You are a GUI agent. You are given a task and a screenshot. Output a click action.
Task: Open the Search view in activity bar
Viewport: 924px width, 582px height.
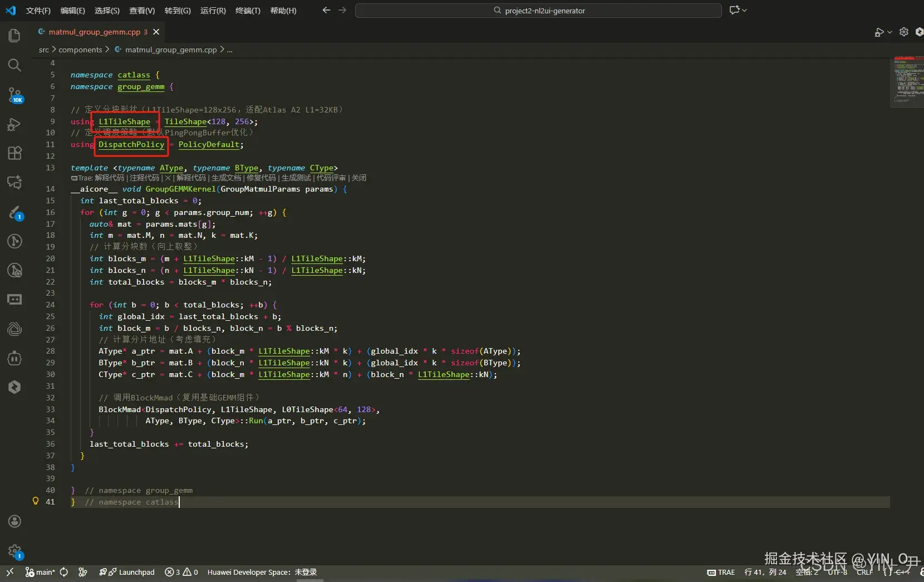point(14,65)
